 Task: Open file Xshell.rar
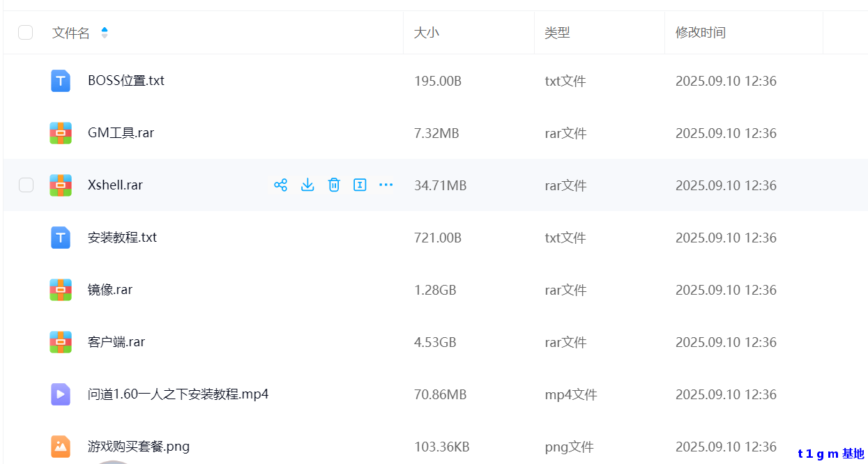pyautogui.click(x=116, y=185)
